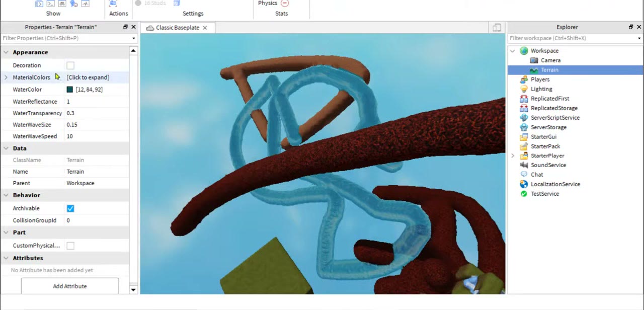
Task: Expand the StarterPlayer tree node
Action: pyautogui.click(x=513, y=156)
